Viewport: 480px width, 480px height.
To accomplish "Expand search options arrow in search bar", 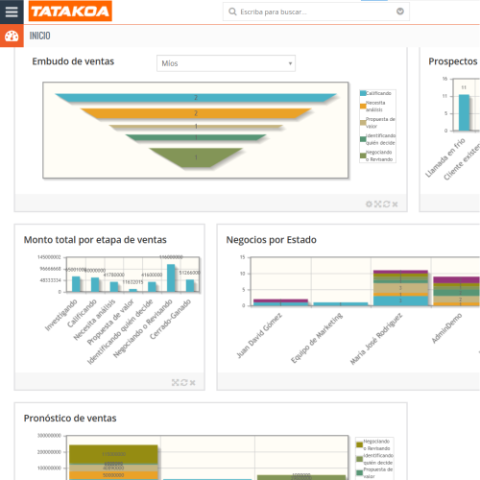I will pos(400,11).
